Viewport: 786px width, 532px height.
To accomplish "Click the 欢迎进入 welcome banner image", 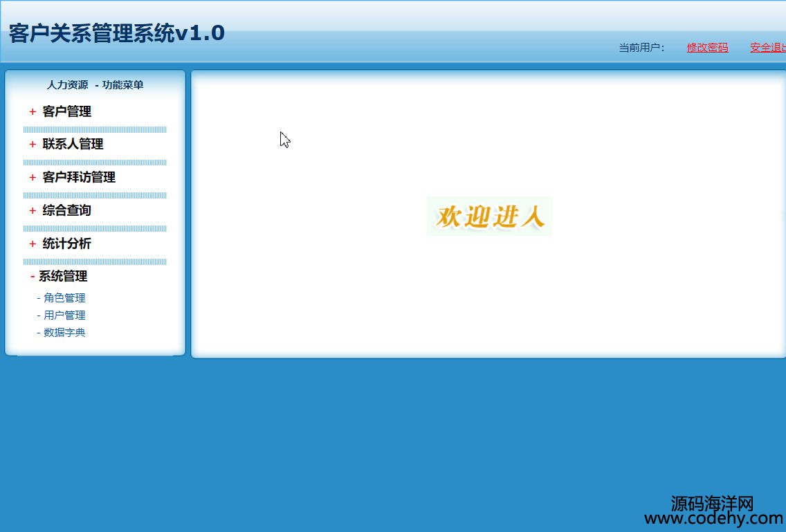I will (x=489, y=216).
